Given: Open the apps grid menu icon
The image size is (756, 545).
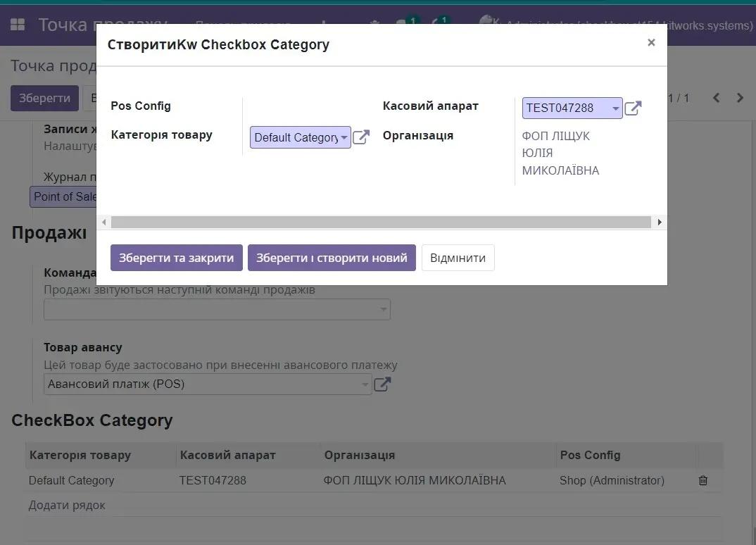Looking at the screenshot, I should [x=18, y=25].
